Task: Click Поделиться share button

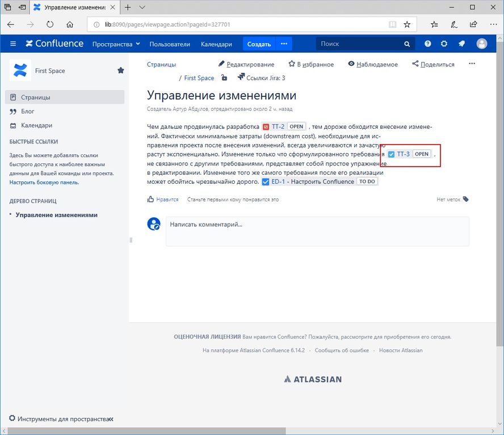Action: tap(433, 64)
